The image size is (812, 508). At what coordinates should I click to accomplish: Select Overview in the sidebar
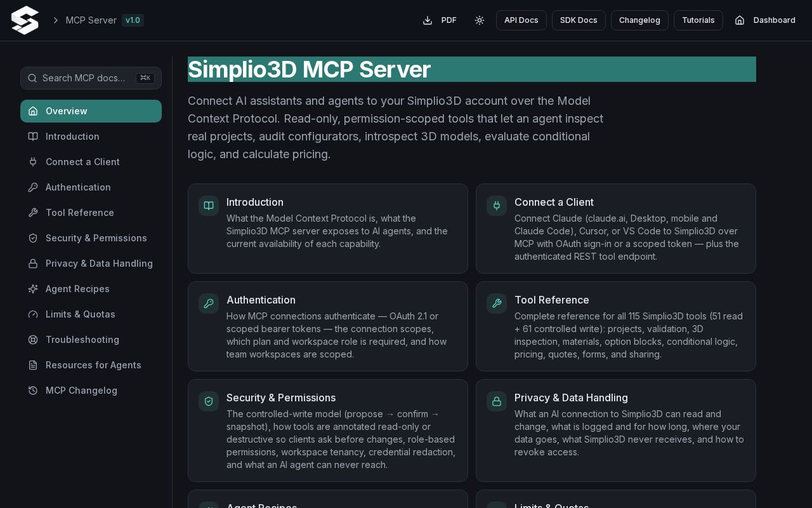click(91, 111)
